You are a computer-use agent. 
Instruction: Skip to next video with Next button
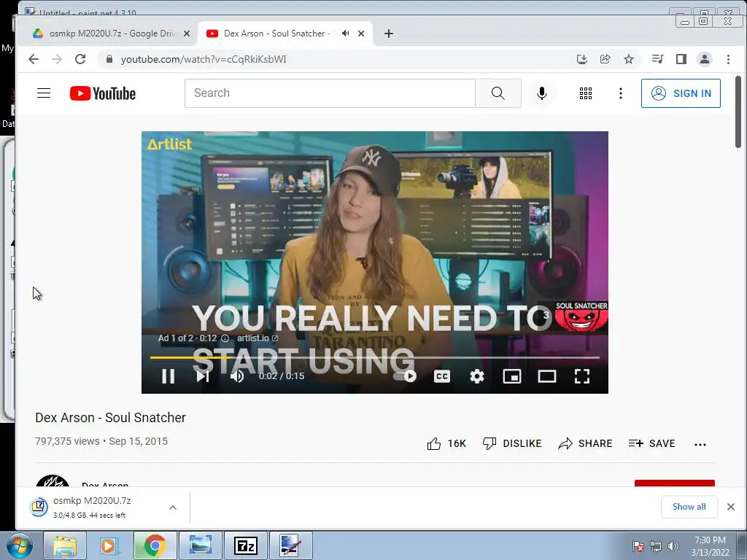pyautogui.click(x=203, y=376)
